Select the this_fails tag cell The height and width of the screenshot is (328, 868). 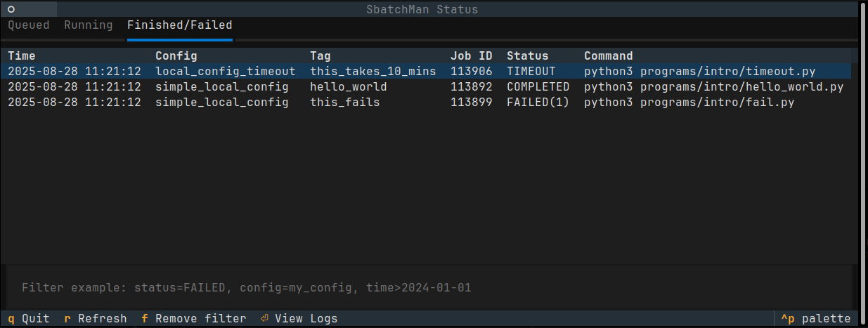pos(345,103)
